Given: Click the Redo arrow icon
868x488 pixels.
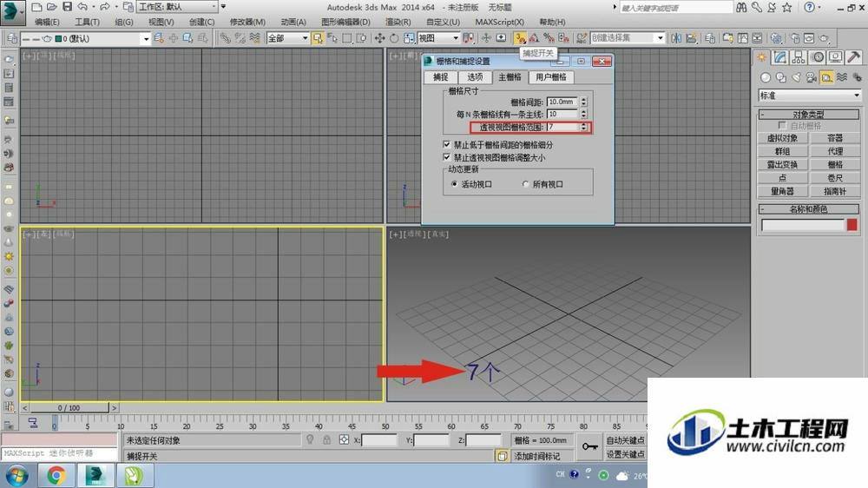Looking at the screenshot, I should click(x=104, y=7).
